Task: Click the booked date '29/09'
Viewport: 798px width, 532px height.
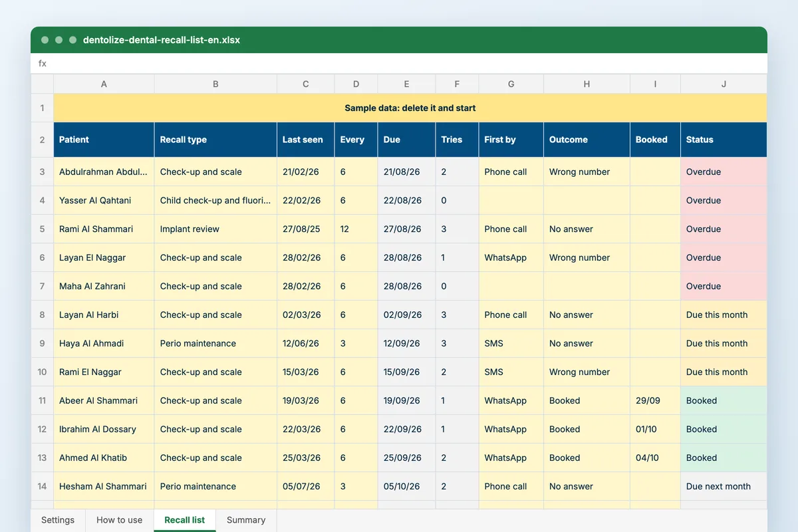Action: [655, 400]
